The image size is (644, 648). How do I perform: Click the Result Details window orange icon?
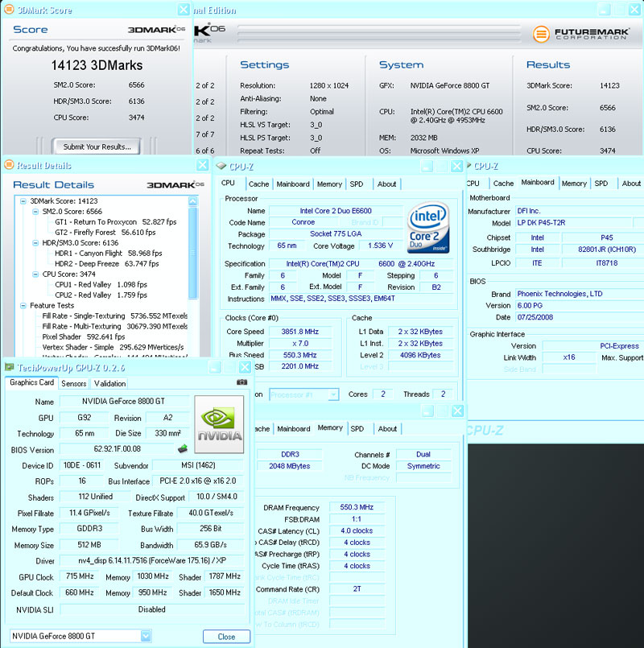(x=9, y=165)
